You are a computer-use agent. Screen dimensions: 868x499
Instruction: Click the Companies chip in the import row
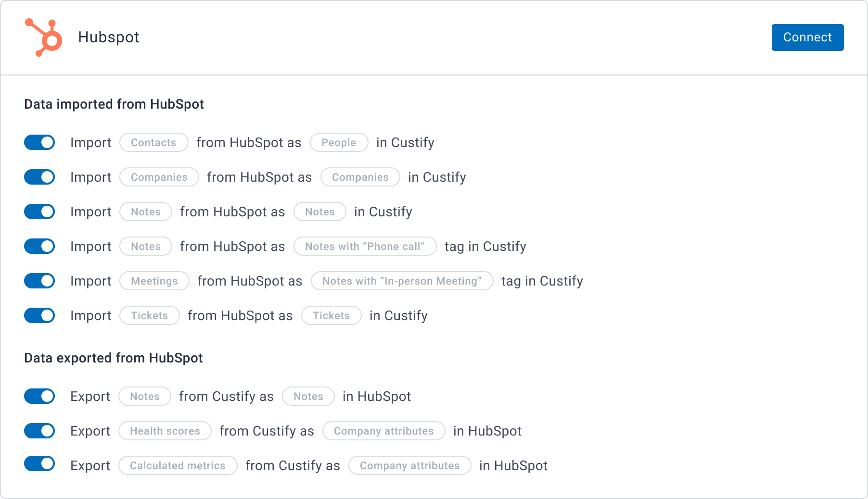[x=159, y=177]
